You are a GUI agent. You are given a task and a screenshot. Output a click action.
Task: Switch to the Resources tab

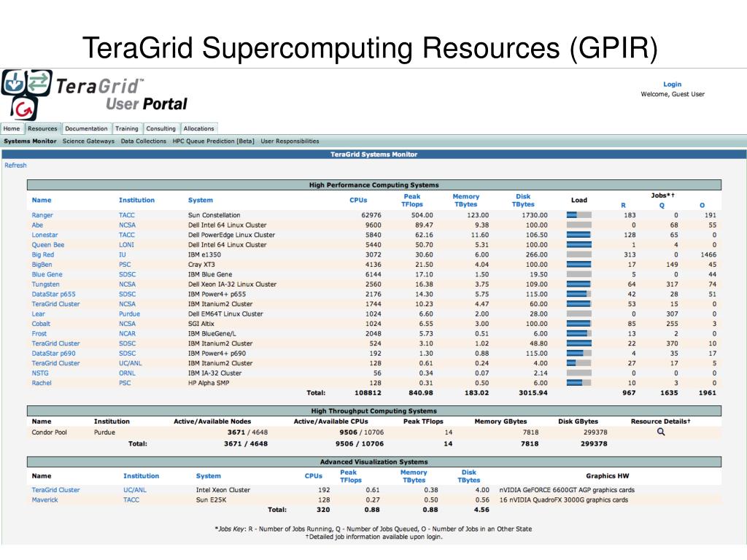click(42, 128)
